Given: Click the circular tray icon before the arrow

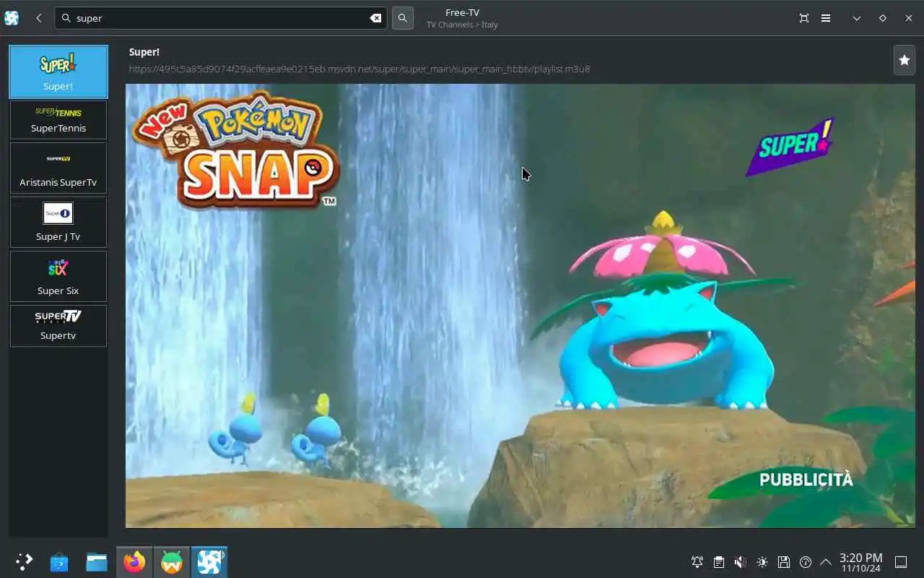Looking at the screenshot, I should click(806, 561).
